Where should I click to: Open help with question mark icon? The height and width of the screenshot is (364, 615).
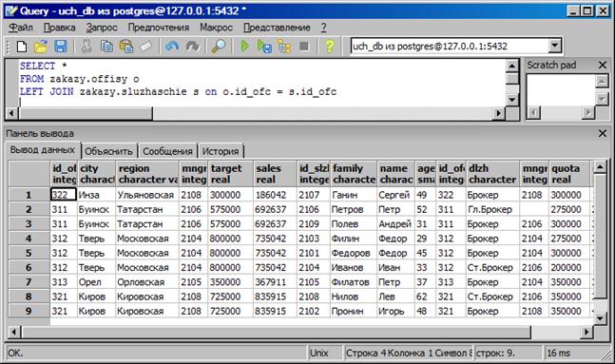point(330,47)
